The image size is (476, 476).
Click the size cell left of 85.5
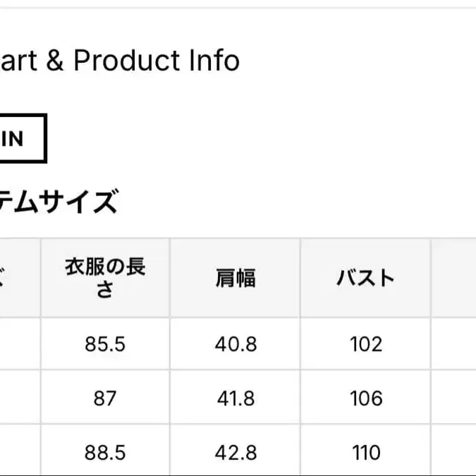coord(19,344)
